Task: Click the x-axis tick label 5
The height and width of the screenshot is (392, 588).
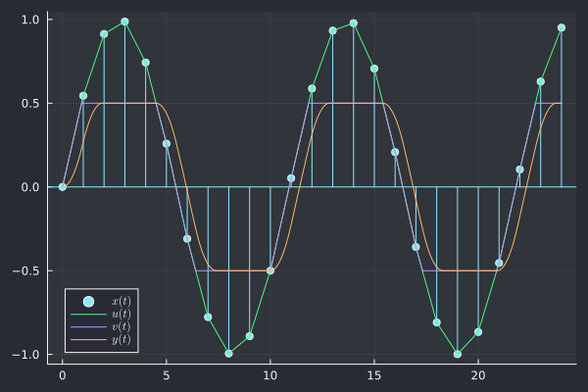Action: click(x=167, y=375)
